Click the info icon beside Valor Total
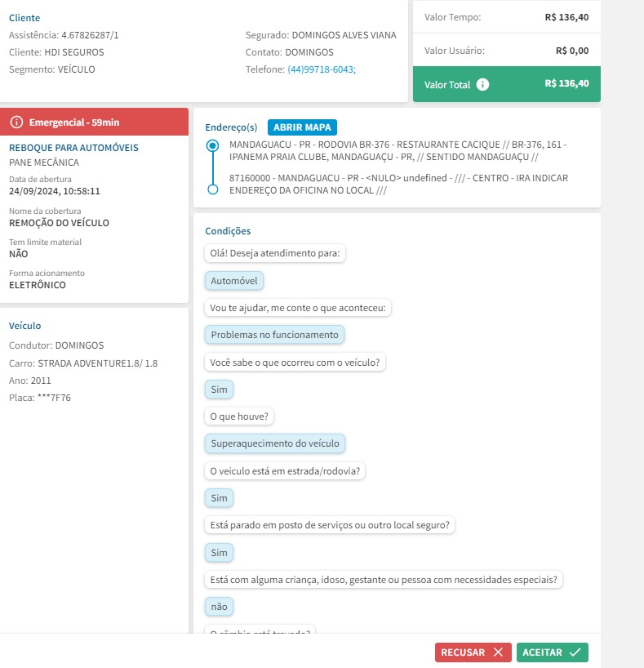 (x=482, y=84)
